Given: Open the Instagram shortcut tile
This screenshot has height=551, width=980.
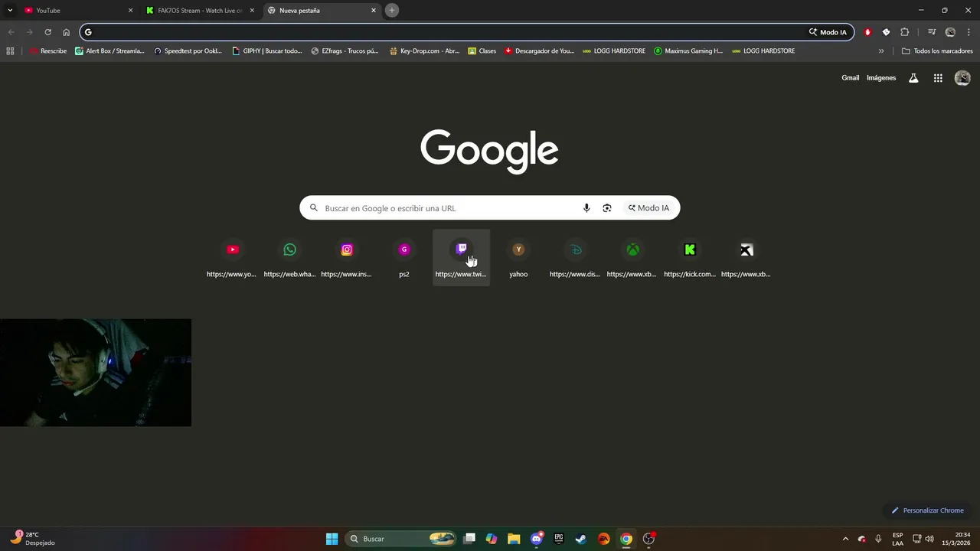Looking at the screenshot, I should (x=347, y=258).
